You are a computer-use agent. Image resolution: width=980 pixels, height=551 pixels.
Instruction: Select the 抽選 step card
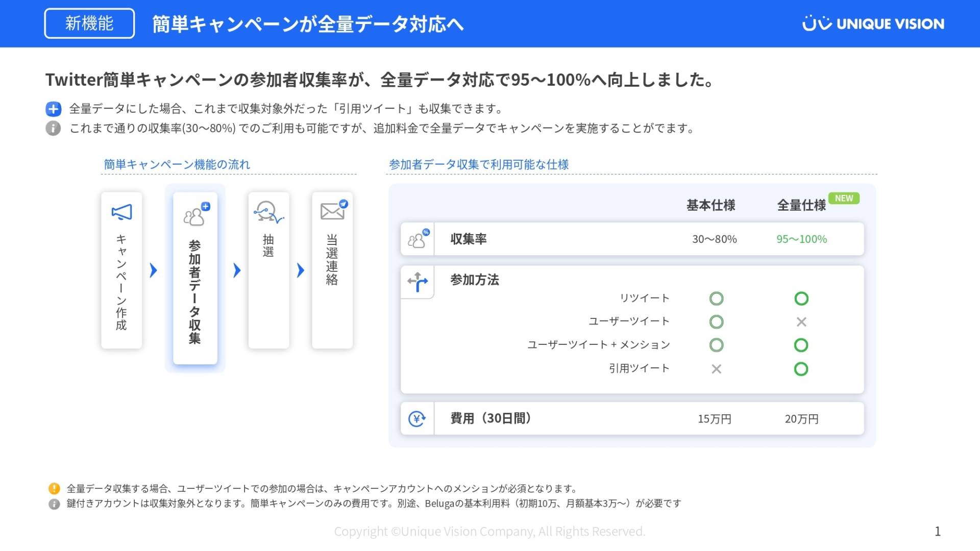[268, 270]
